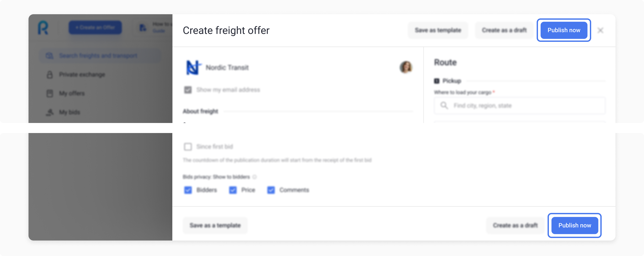Viewport: 644px width, 256px height.
Task: Enable the Since first bid checkbox
Action: click(x=188, y=147)
